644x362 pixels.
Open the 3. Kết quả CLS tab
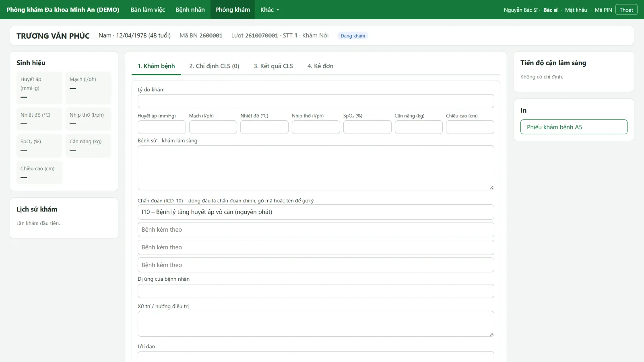(x=273, y=66)
